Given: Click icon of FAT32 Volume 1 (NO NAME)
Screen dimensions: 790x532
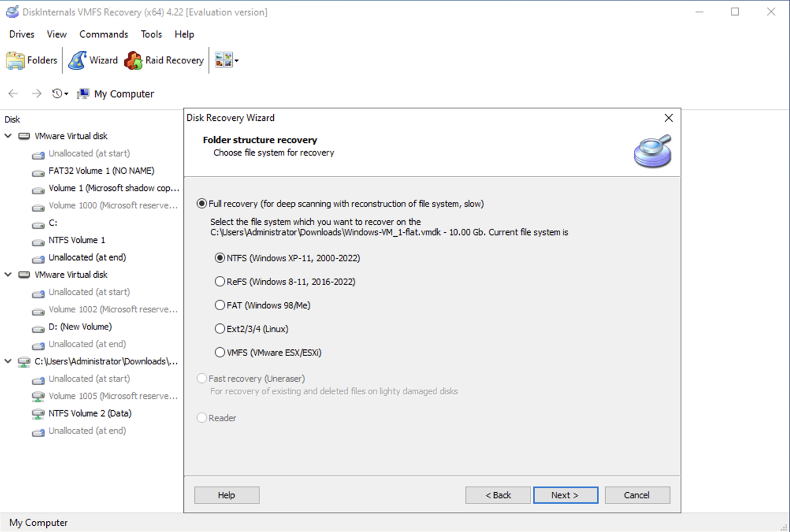Looking at the screenshot, I should click(38, 172).
